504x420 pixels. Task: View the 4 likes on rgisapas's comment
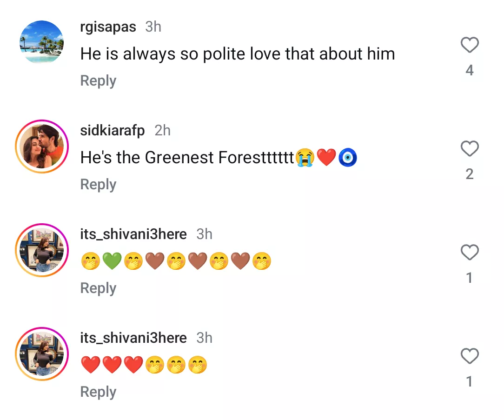point(470,71)
